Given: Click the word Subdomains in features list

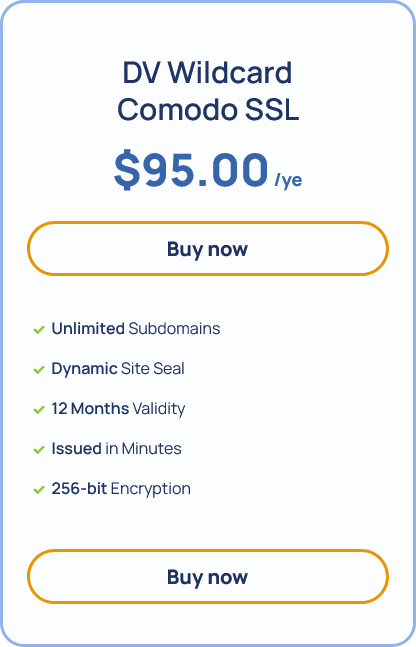Looking at the screenshot, I should point(174,328).
